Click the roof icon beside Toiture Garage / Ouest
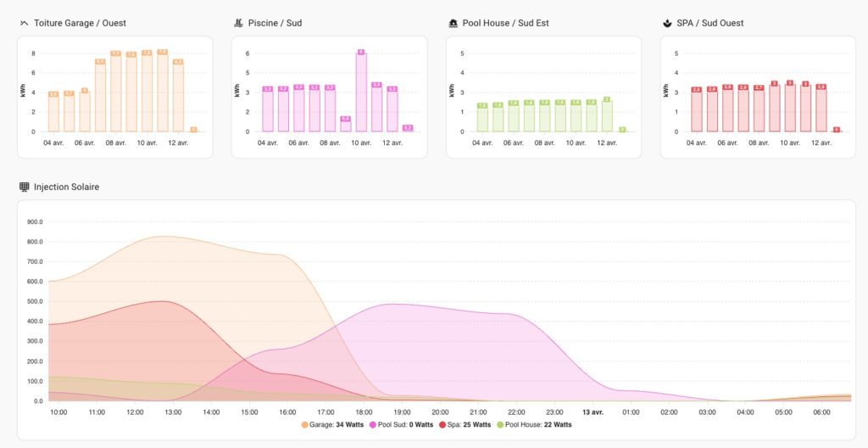This screenshot has width=868, height=448. [24, 23]
